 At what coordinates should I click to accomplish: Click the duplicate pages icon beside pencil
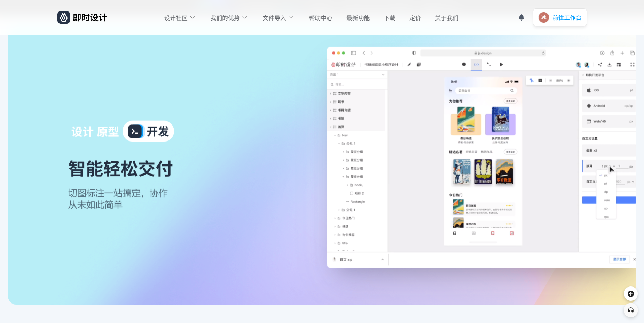tap(419, 64)
